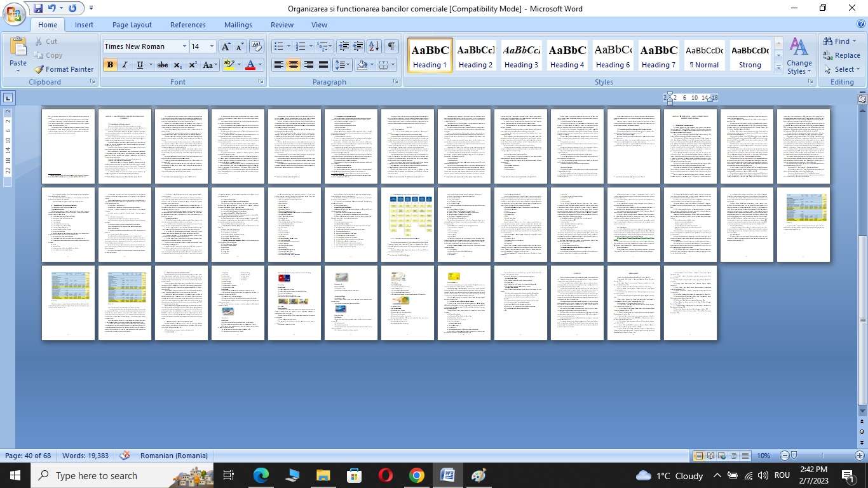
Task: Toggle Bold formatting off
Action: pos(110,65)
